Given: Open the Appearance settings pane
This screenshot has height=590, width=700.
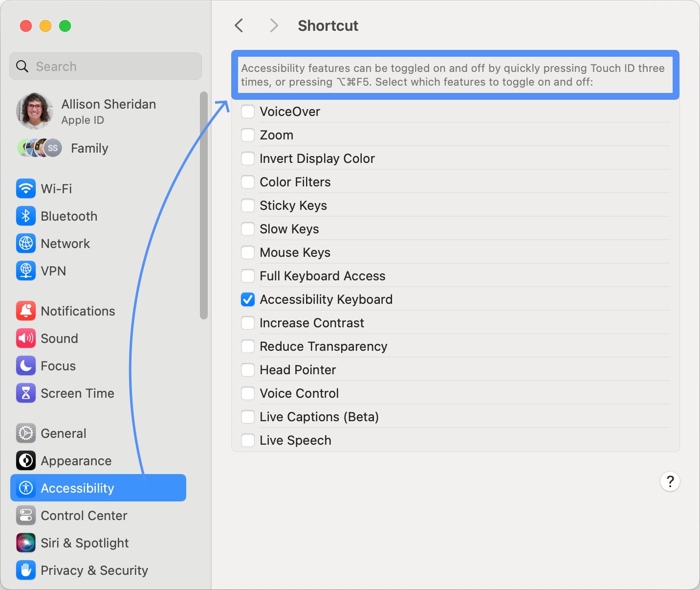Looking at the screenshot, I should tap(76, 461).
